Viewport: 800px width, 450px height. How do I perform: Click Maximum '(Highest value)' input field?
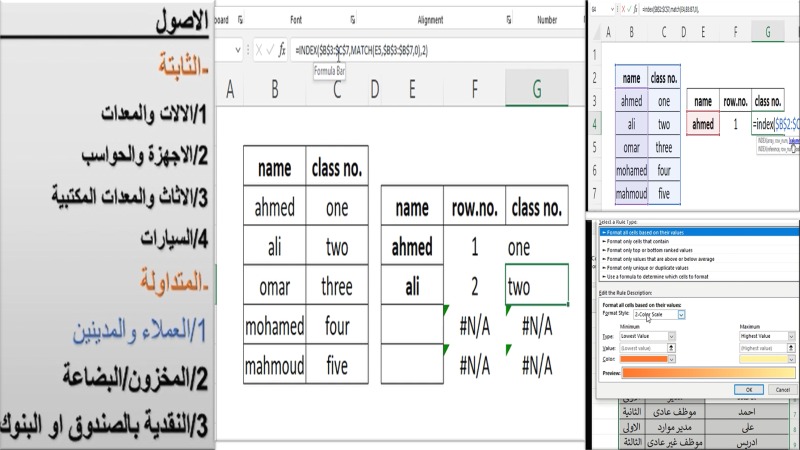763,348
